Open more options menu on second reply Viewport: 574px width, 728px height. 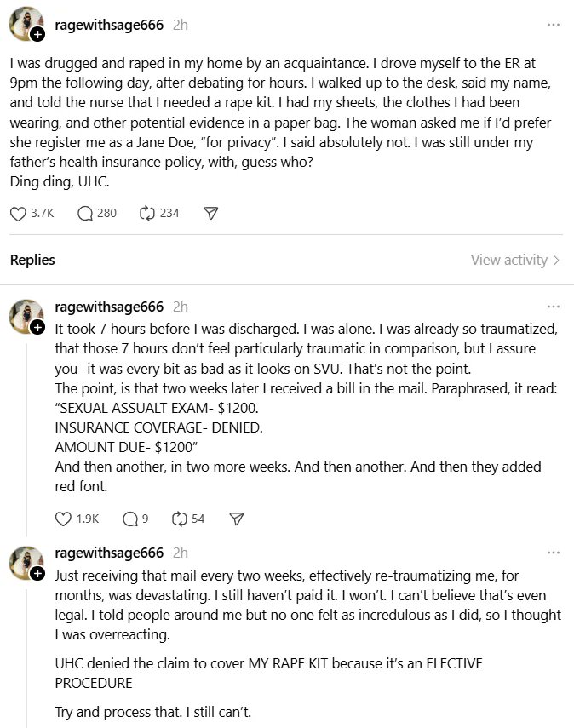(x=553, y=553)
